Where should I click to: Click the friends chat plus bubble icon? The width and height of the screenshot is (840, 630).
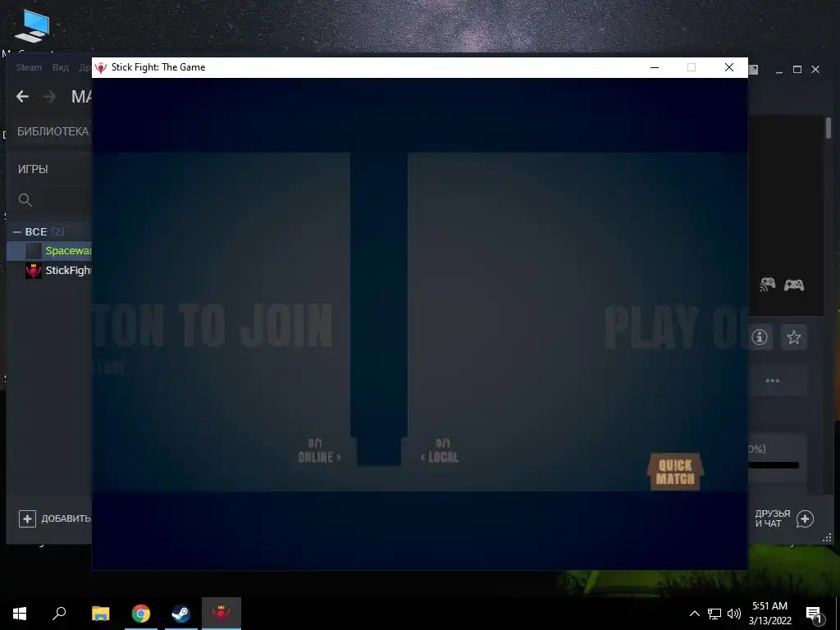[x=806, y=518]
